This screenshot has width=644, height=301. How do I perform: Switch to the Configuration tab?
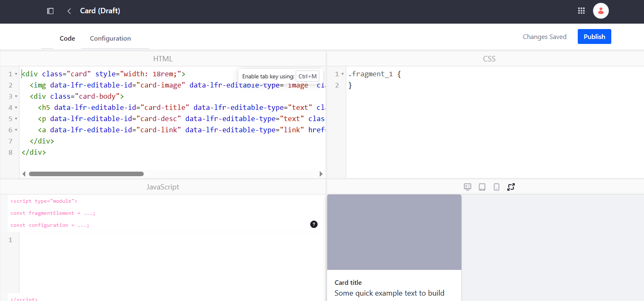[x=110, y=38]
